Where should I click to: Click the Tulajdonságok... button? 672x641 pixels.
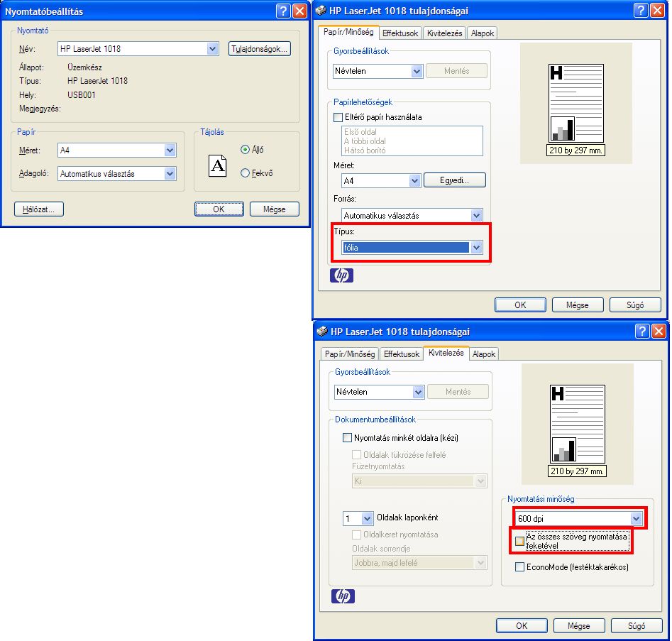(x=260, y=49)
